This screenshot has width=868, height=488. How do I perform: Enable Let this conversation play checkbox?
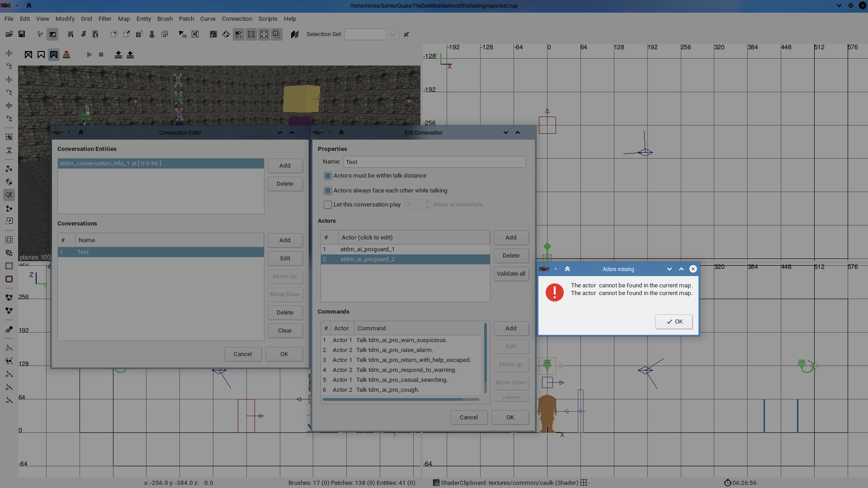tap(328, 205)
